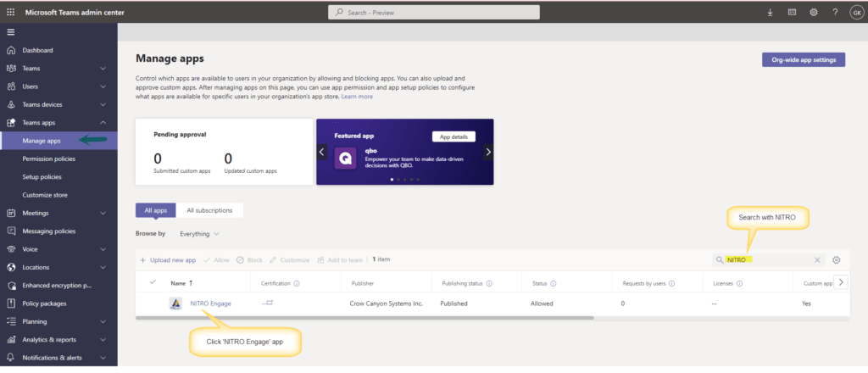
Task: Click the Enhanced encryption lock icon
Action: click(x=11, y=286)
